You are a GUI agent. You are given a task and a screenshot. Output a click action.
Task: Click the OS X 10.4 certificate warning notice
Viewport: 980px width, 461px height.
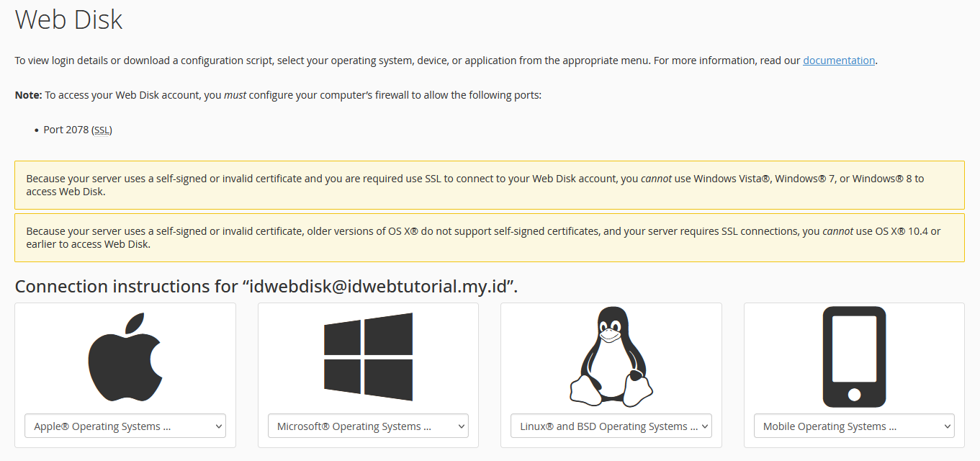coord(490,238)
